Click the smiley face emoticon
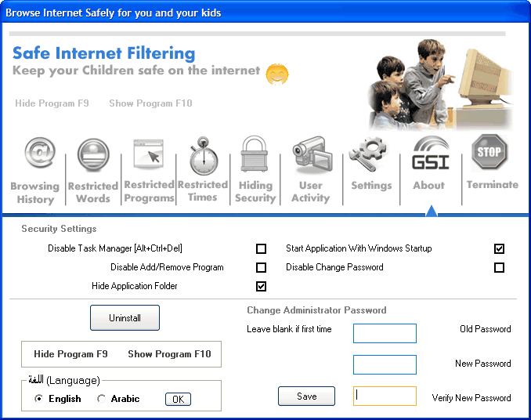This screenshot has width=531, height=420. (277, 74)
